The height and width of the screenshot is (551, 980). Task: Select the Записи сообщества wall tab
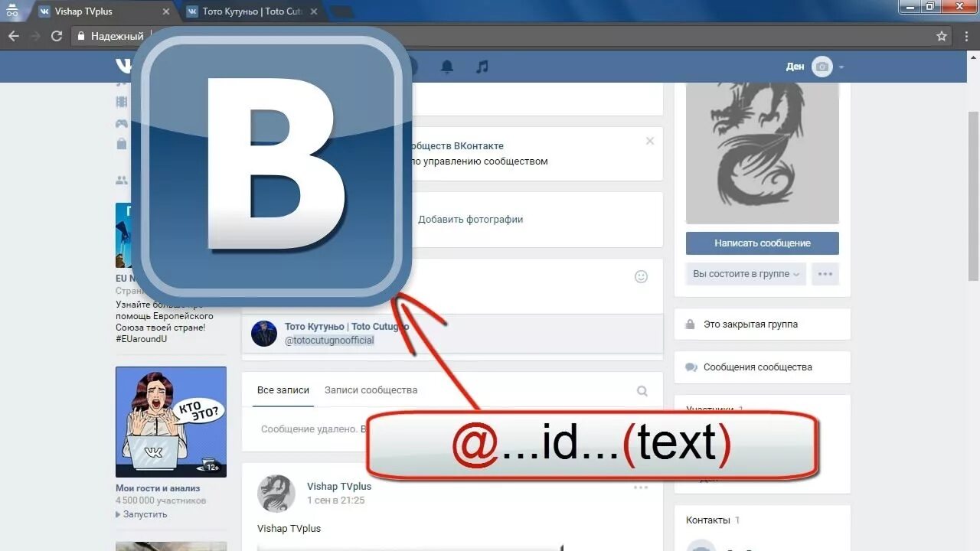point(371,390)
